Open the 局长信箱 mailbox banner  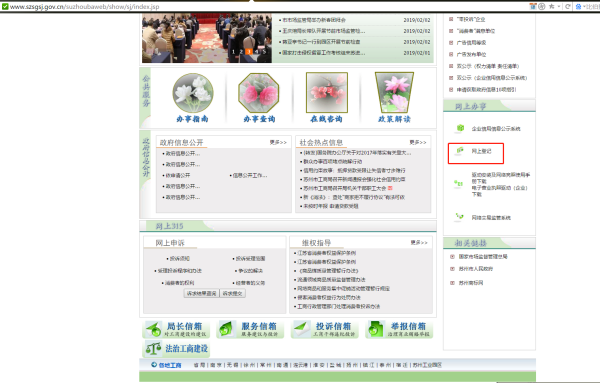click(x=176, y=329)
